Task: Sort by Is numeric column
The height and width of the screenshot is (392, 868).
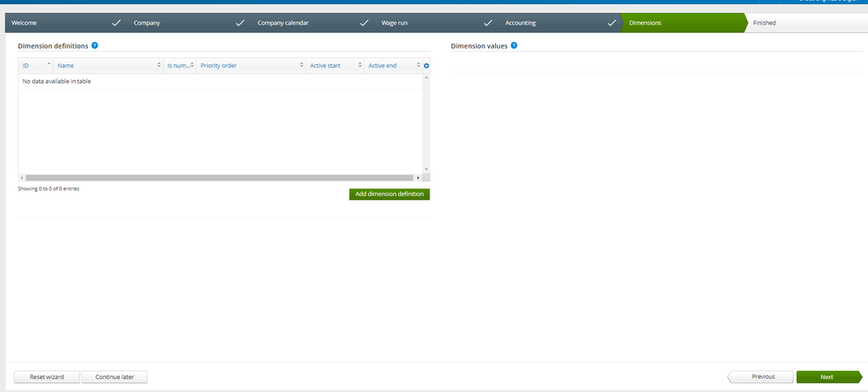Action: (x=179, y=66)
